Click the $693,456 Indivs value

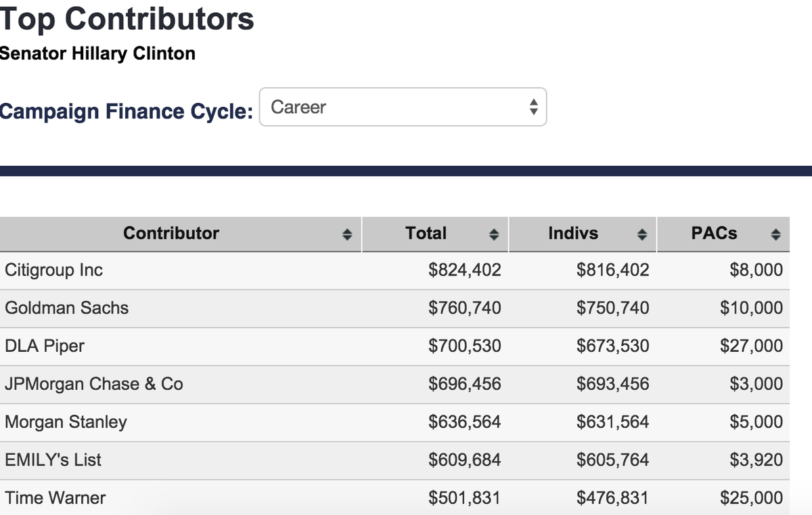[612, 384]
